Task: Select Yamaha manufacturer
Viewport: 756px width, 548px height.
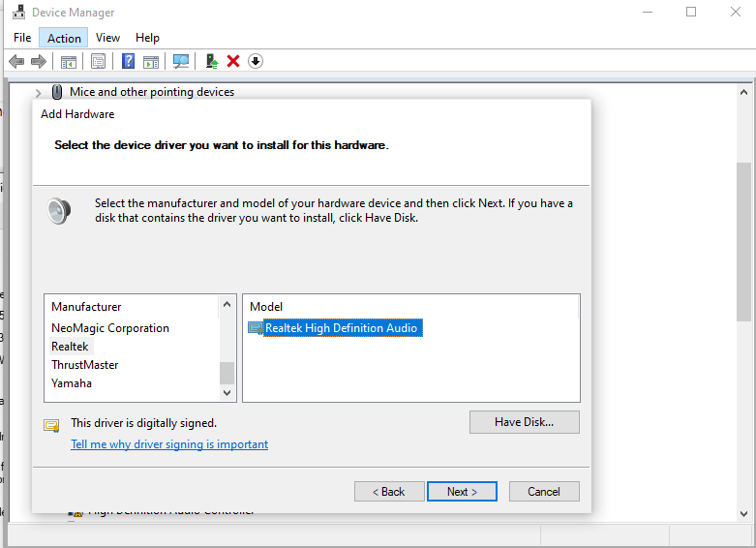Action: pos(72,383)
